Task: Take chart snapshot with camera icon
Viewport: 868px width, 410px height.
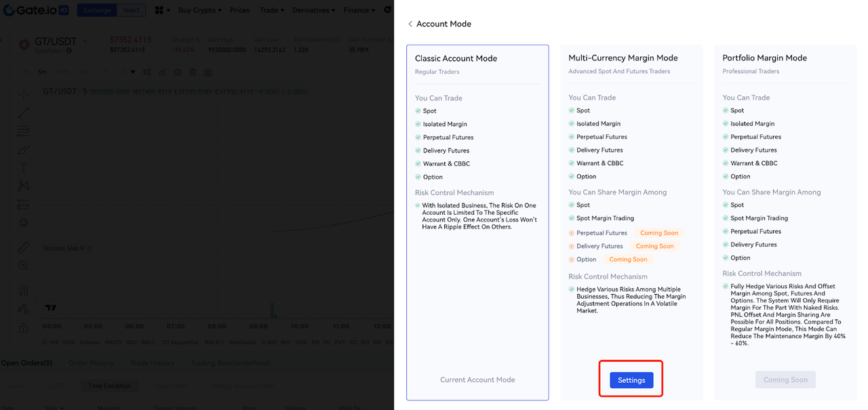Action: [208, 72]
